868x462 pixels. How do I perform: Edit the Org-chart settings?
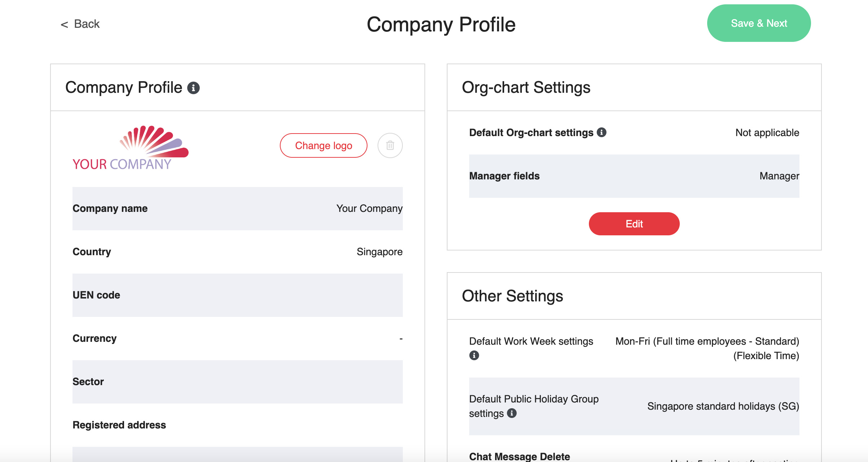tap(634, 224)
